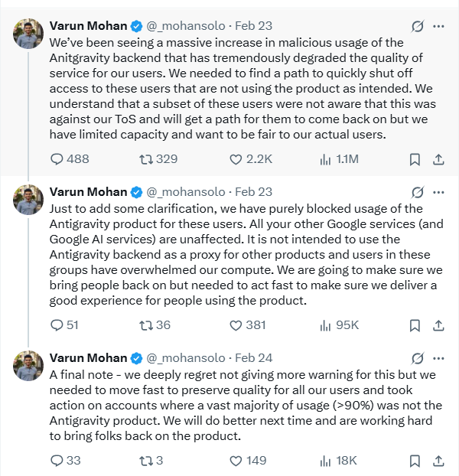The image size is (459, 476).
Task: Open more options on the second tweet
Action: tap(438, 191)
